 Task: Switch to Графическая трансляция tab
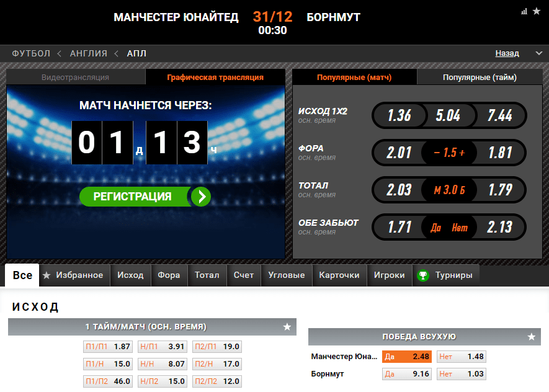tap(215, 77)
